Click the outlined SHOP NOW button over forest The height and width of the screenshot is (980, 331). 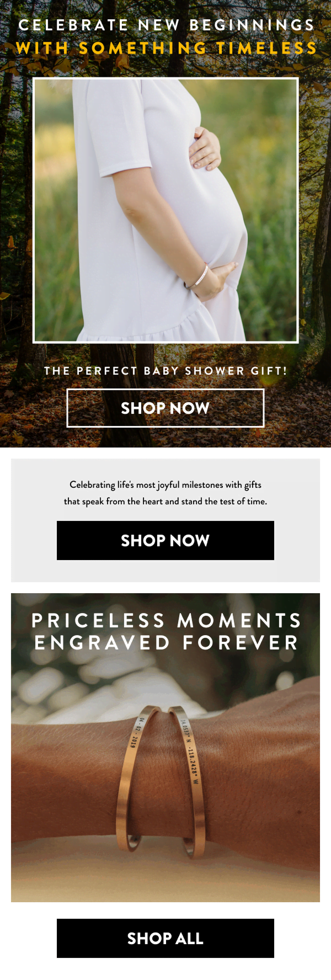[x=165, y=408]
